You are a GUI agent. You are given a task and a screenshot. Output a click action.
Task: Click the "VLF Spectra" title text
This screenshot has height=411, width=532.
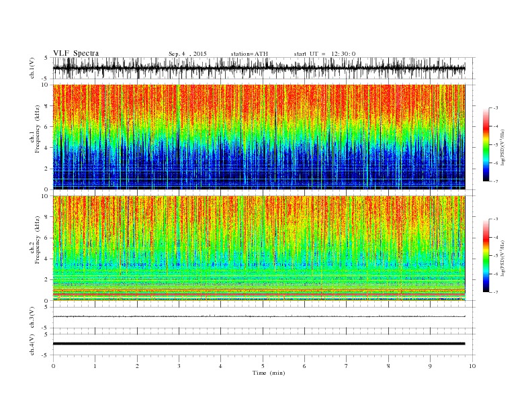pyautogui.click(x=76, y=53)
